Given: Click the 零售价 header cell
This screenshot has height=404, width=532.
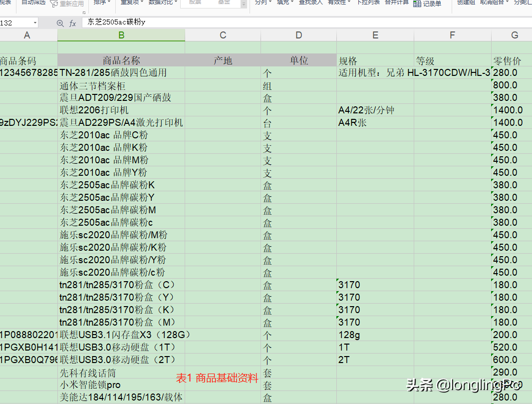Looking at the screenshot, I should (512, 60).
